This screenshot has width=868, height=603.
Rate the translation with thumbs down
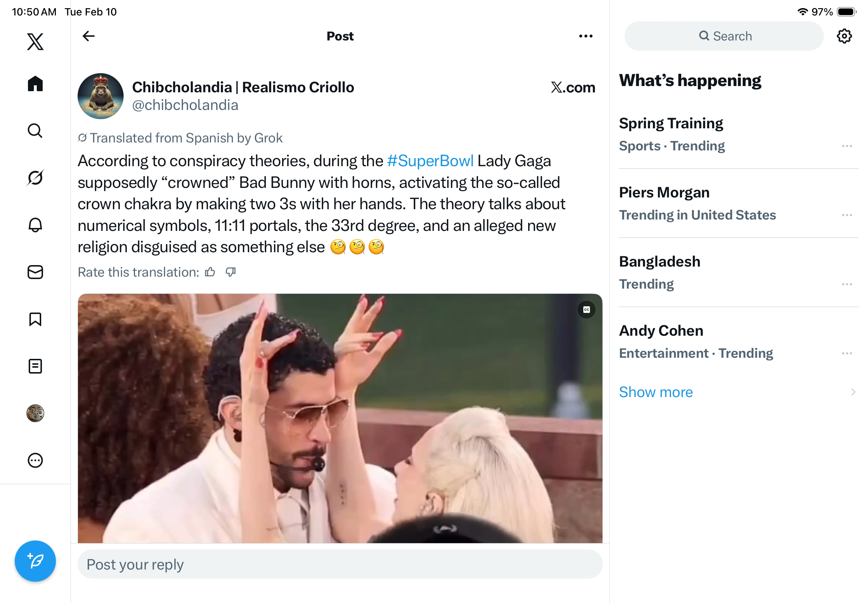point(231,272)
